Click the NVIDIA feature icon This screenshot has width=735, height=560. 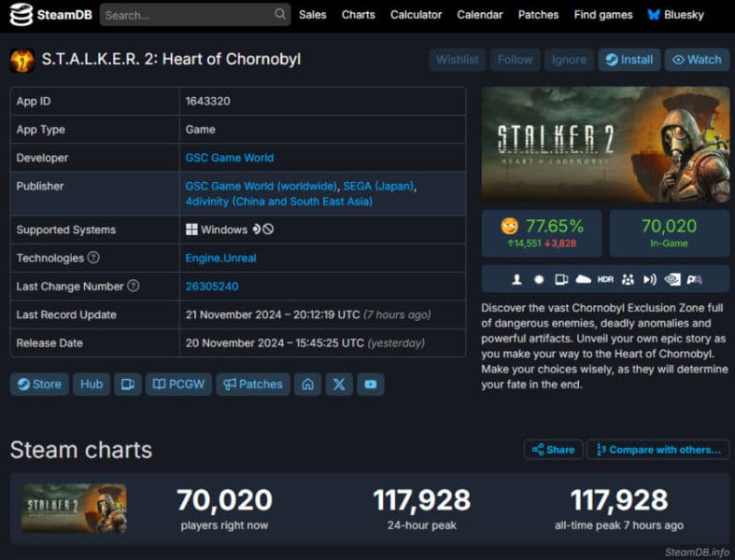[672, 280]
